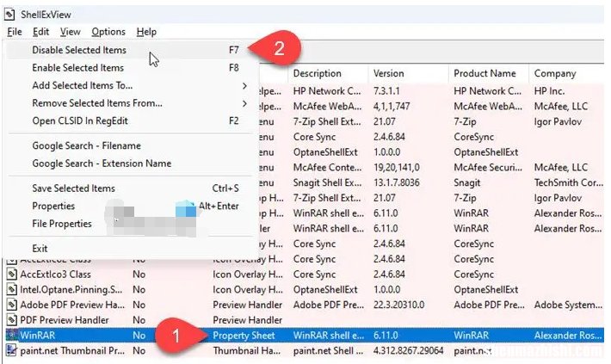This screenshot has height=364, width=611.
Task: Click Snagit Shell Ex... description cell
Action: point(327,182)
